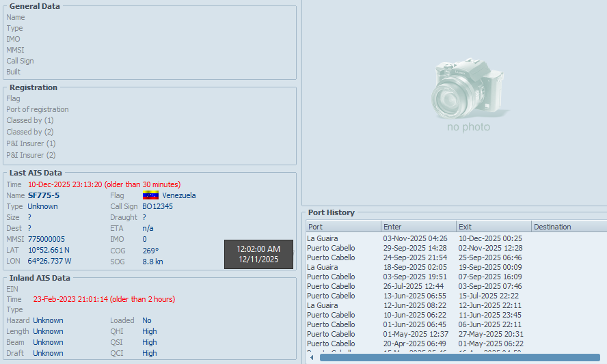This screenshot has width=607, height=364.
Task: Click exit time 06-Jun-2025 22:11
Action: point(490,324)
